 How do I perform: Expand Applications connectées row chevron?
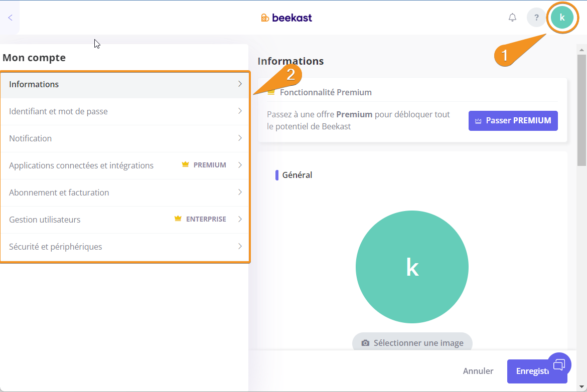pos(240,165)
